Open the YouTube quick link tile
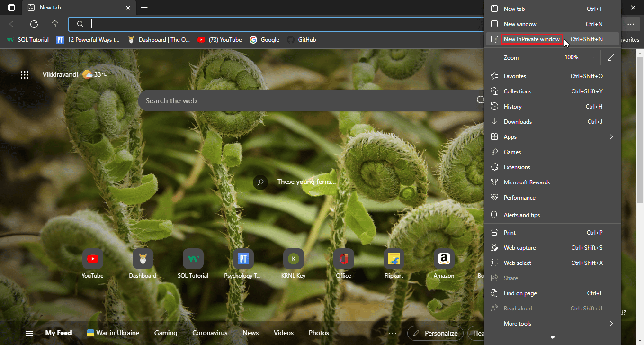 coord(92,259)
